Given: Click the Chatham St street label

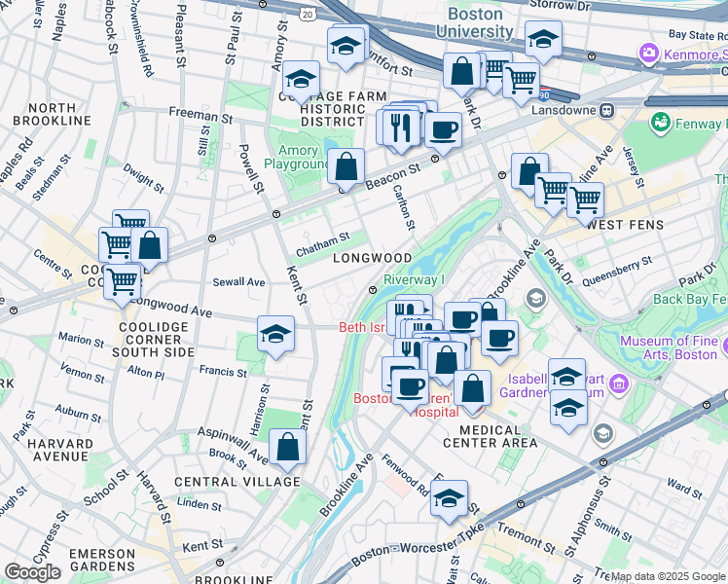Looking at the screenshot, I should pyautogui.click(x=323, y=244).
